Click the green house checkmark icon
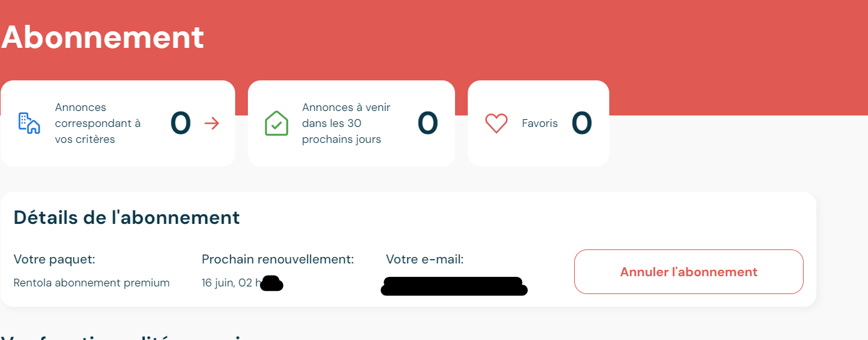 coord(277,123)
